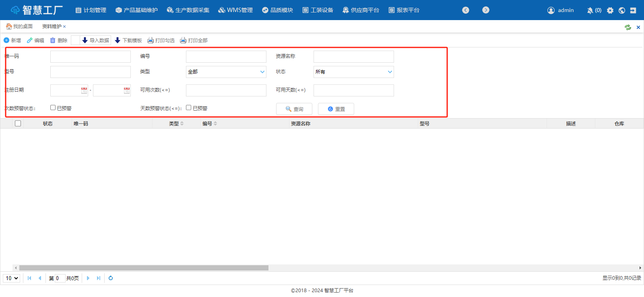Image resolution: width=644 pixels, height=297 pixels.
Task: Click the horizontal scrollbar of the table
Action: click(144, 268)
